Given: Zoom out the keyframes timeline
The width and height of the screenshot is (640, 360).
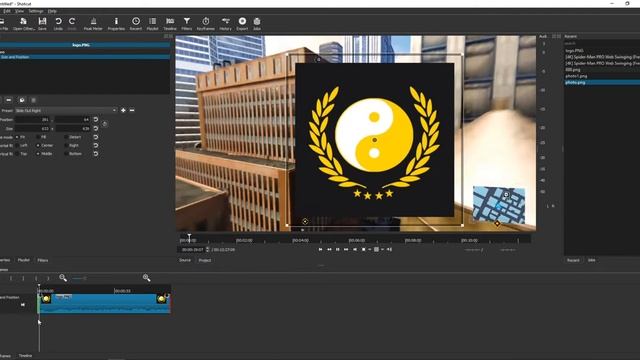Looking at the screenshot, I should 63,278.
